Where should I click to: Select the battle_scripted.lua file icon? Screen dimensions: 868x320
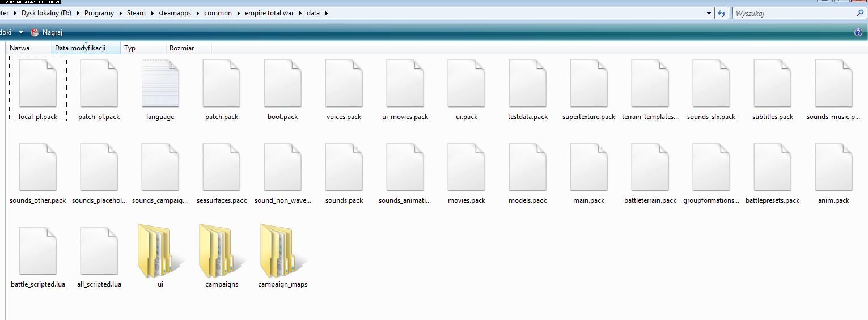pos(38,251)
